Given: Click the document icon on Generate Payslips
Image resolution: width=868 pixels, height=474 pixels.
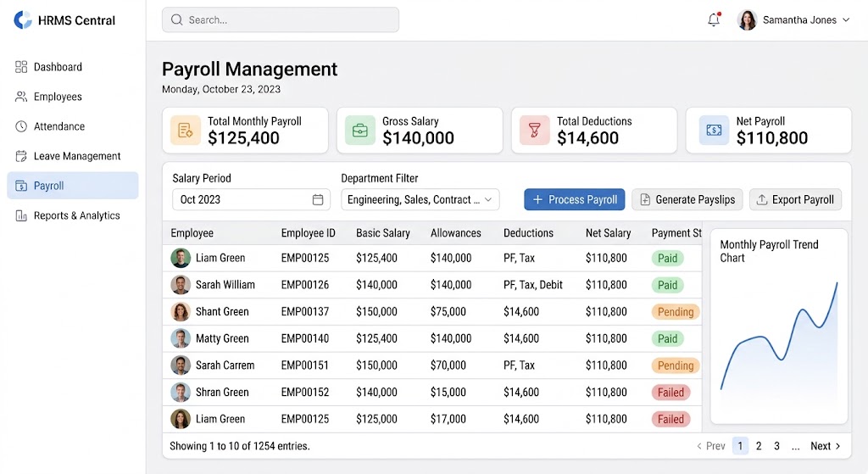Looking at the screenshot, I should coord(645,199).
